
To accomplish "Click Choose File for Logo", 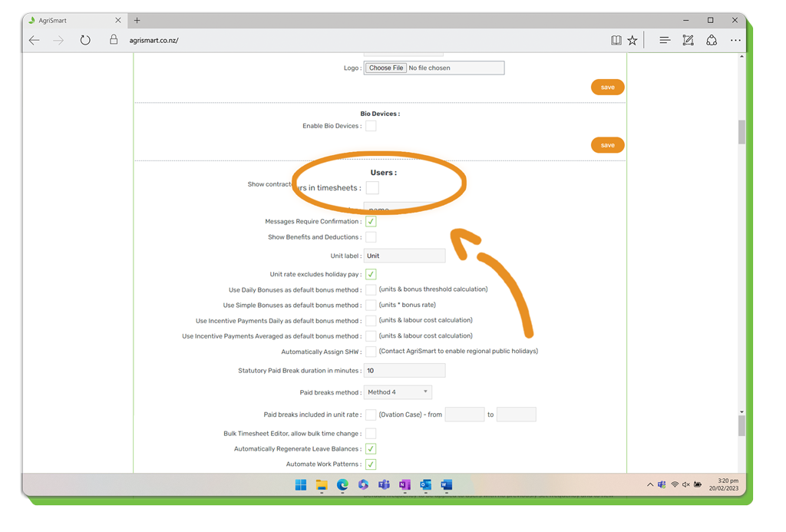I will [386, 68].
